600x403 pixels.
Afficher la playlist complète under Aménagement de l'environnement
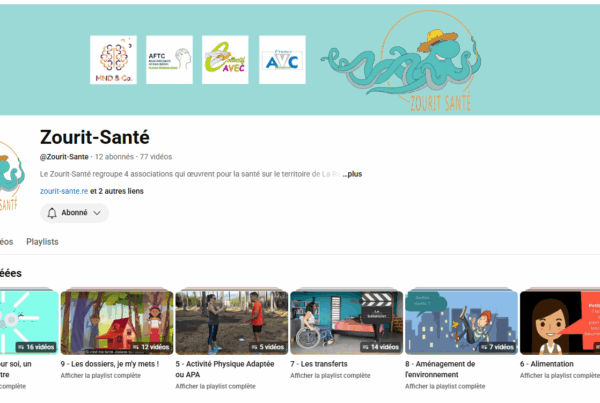click(445, 386)
